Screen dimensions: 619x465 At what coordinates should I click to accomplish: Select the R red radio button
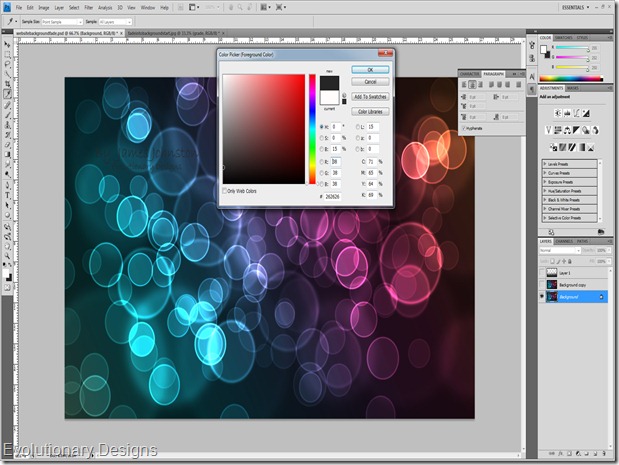click(322, 162)
